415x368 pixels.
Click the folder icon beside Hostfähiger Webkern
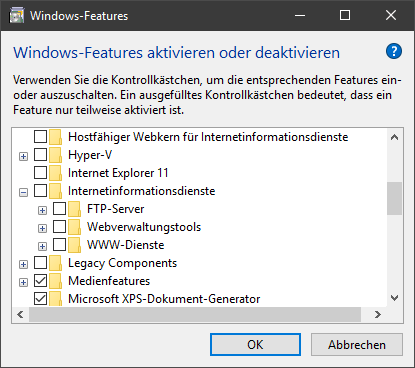[55, 137]
